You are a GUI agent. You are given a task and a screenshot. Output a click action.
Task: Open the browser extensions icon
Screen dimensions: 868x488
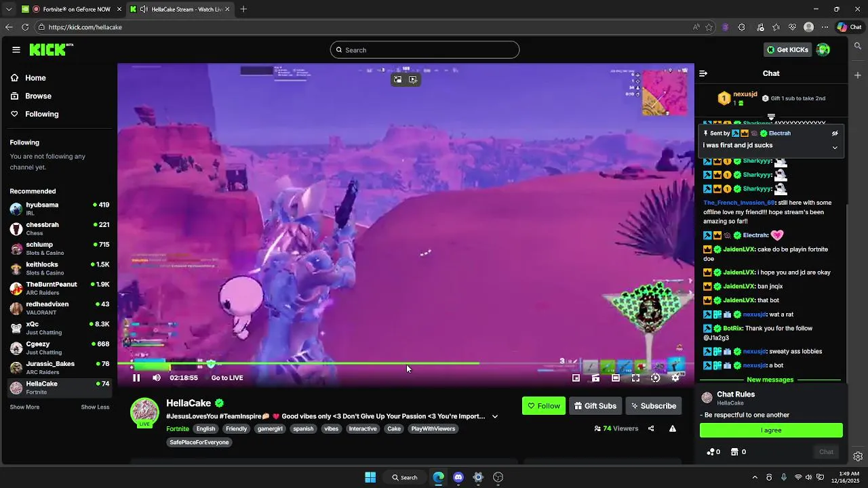[741, 27]
